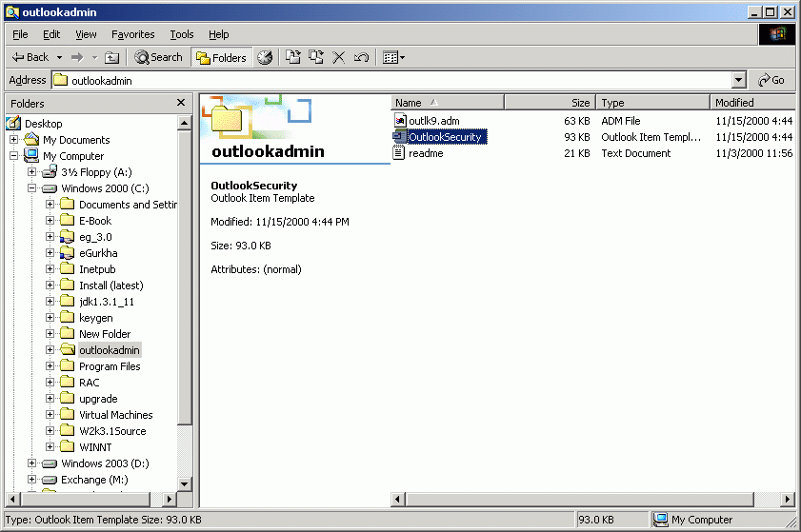Click the 3½ Floppy drive icon

[49, 171]
